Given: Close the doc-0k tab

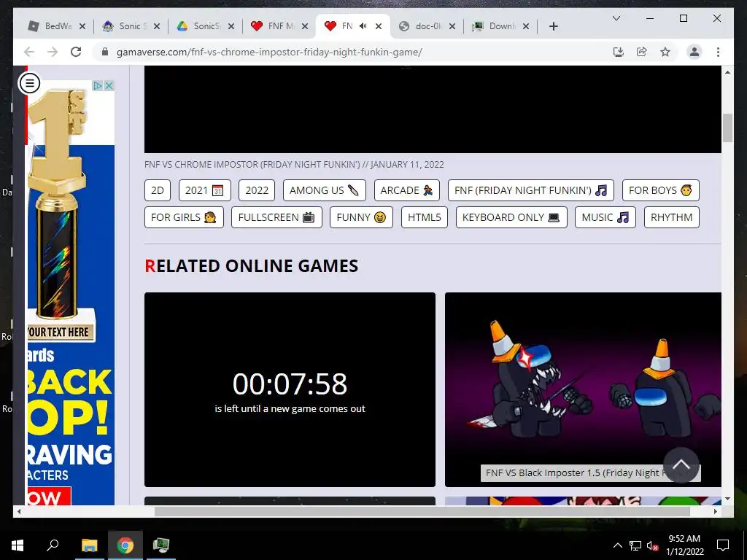Looking at the screenshot, I should 452,26.
